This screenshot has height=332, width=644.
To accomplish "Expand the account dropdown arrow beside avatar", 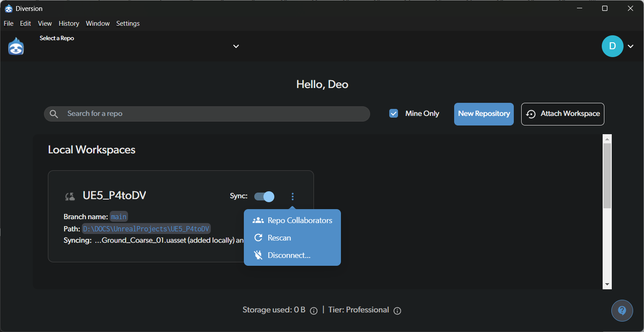I will pos(631,46).
